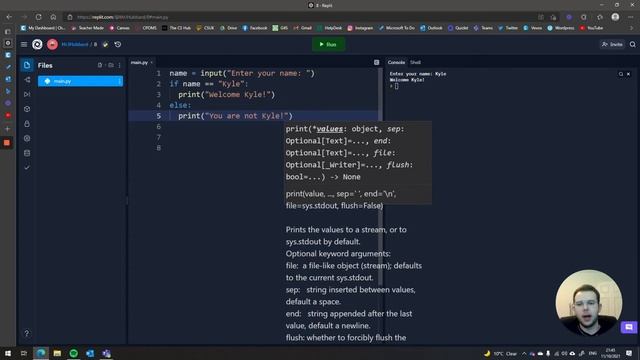
Task: Open the Debugger sidebar icon
Action: pos(27,94)
